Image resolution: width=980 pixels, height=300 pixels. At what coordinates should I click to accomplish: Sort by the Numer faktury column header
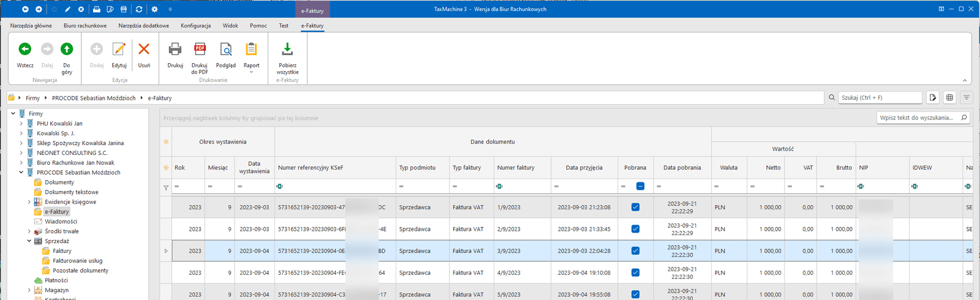click(x=516, y=168)
